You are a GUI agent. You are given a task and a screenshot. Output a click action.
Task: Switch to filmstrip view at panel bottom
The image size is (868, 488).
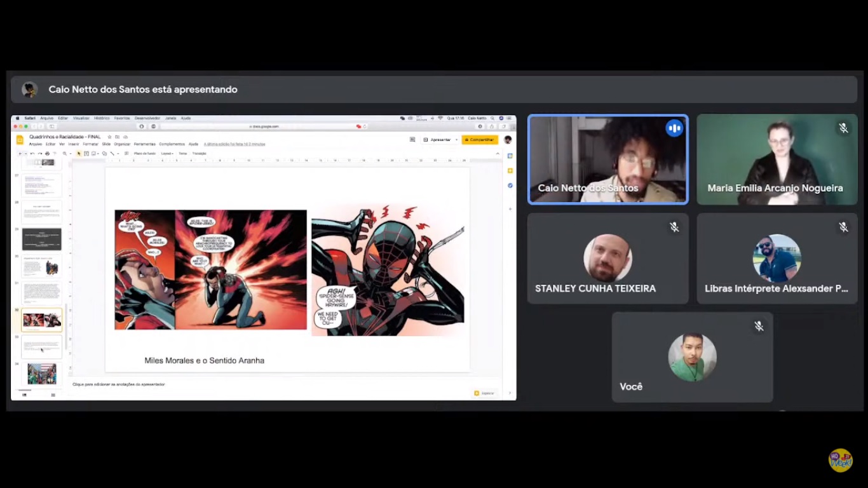pos(25,395)
